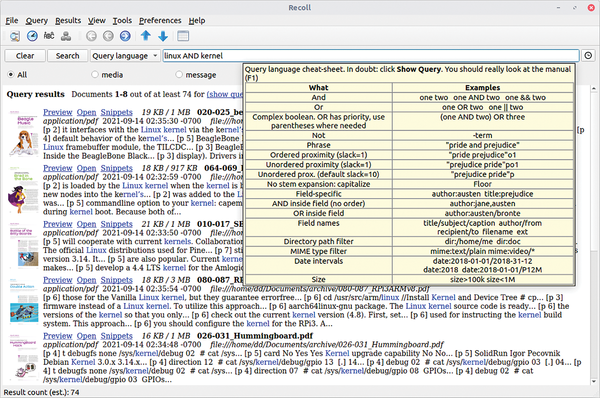
Task: Open the Help menu
Action: point(197,21)
